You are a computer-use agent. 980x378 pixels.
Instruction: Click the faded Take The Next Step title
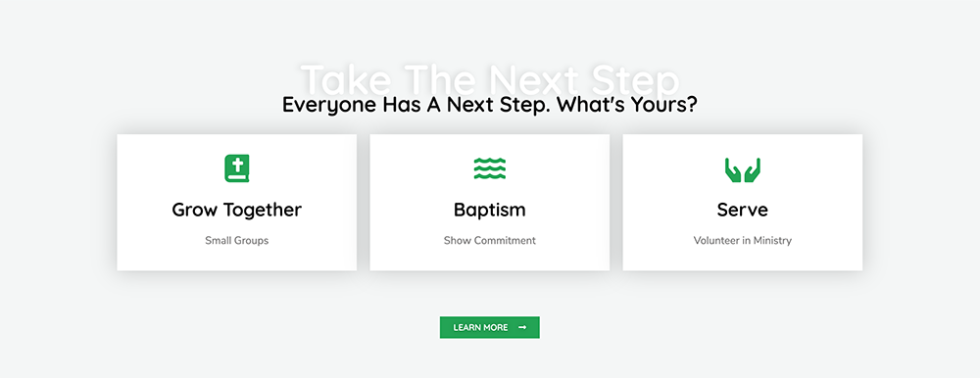[489, 78]
